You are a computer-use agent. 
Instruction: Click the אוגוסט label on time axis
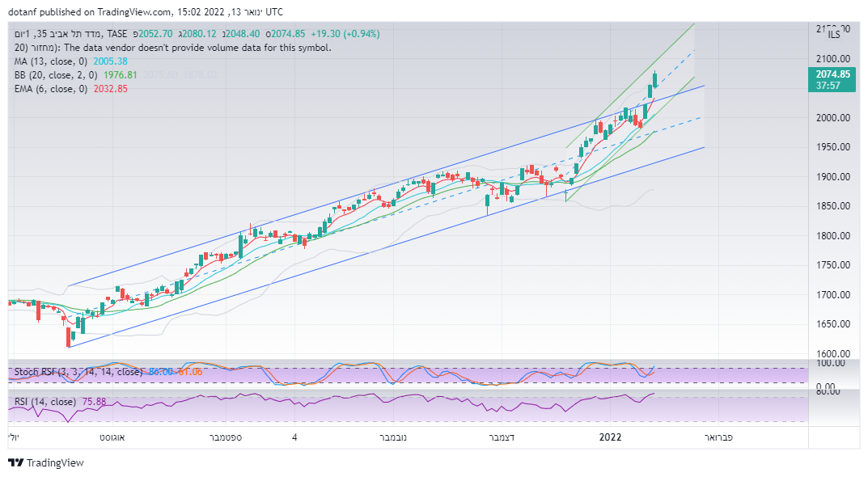click(x=112, y=437)
